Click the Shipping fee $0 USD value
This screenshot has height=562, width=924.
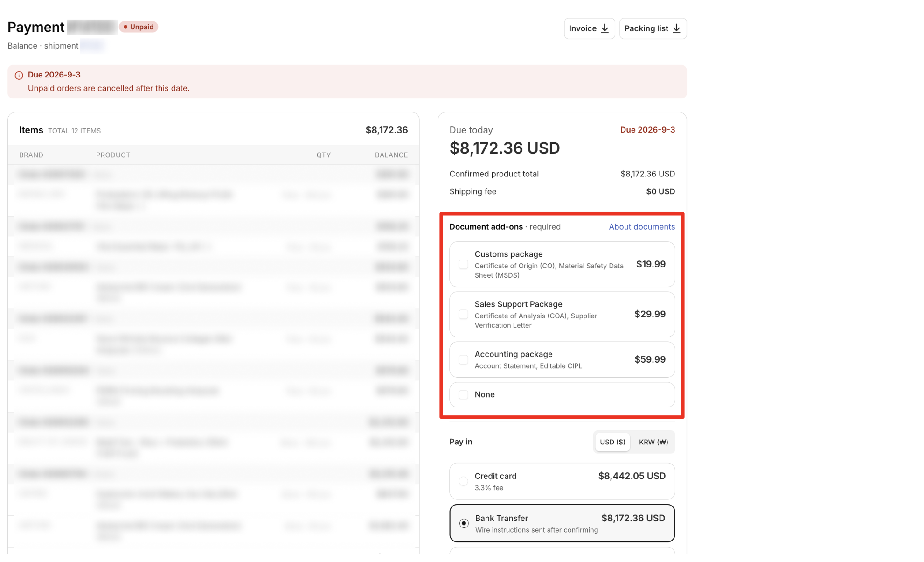coord(660,191)
